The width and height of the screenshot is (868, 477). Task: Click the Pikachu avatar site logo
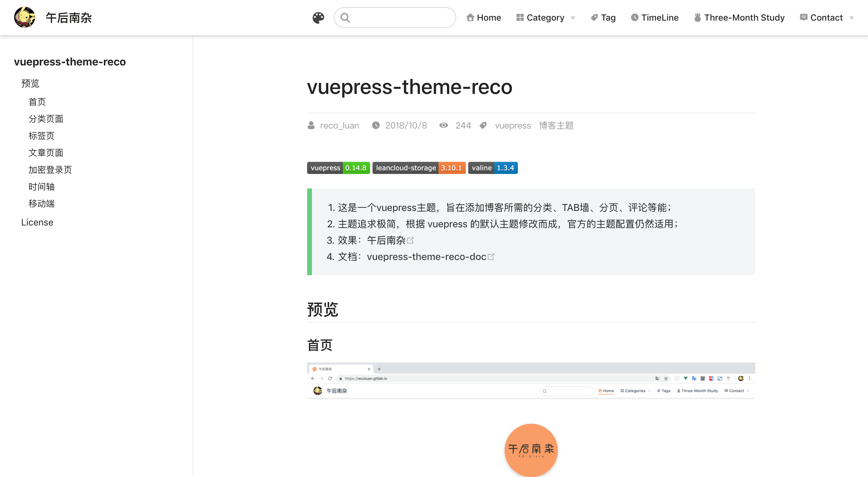click(x=25, y=17)
